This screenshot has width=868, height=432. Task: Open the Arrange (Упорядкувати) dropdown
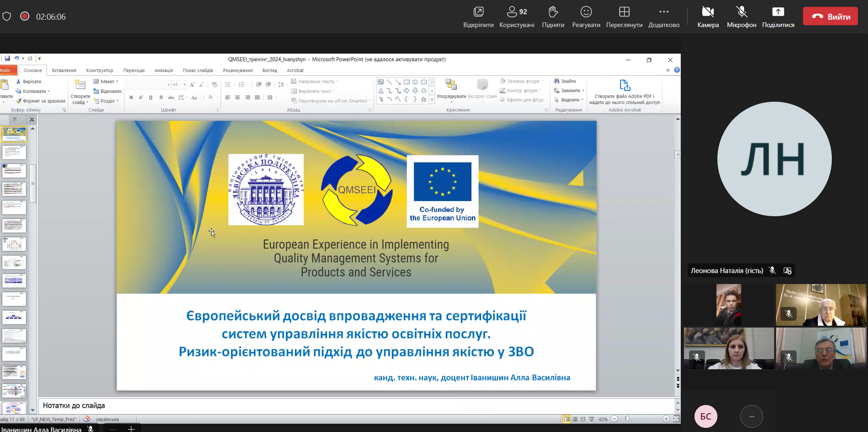pos(451,89)
